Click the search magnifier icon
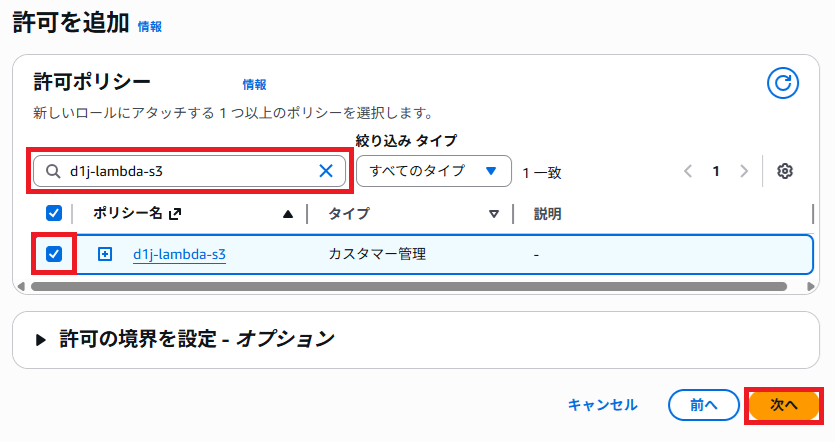 (50, 171)
